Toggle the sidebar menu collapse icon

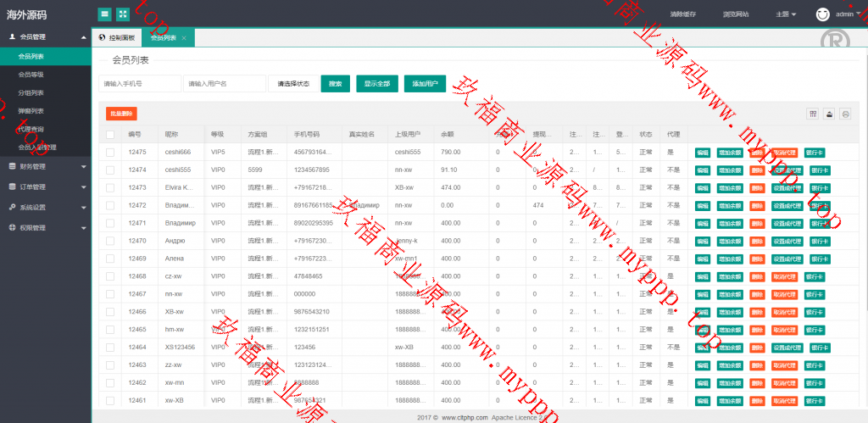pos(104,14)
